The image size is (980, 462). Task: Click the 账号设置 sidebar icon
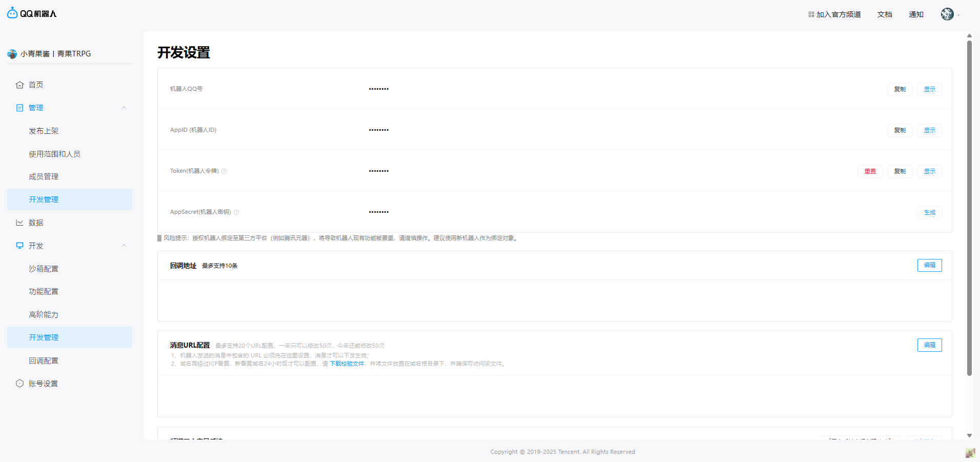click(19, 384)
